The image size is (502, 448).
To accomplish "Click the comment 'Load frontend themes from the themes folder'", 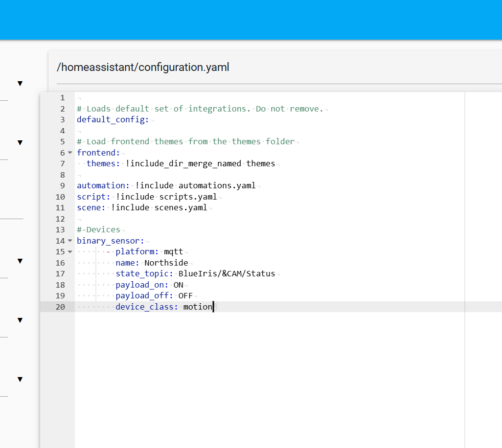I will [190, 142].
